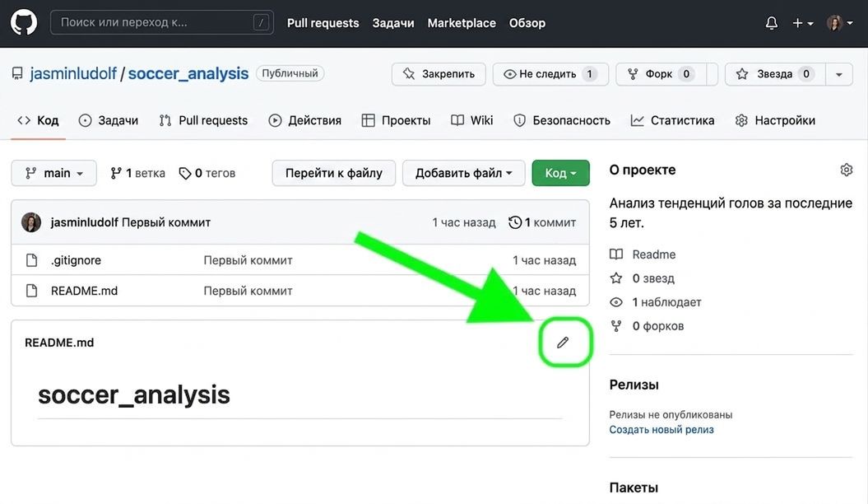Open the Первый коммит link for README.md
Image resolution: width=868 pixels, height=504 pixels.
pyautogui.click(x=248, y=291)
